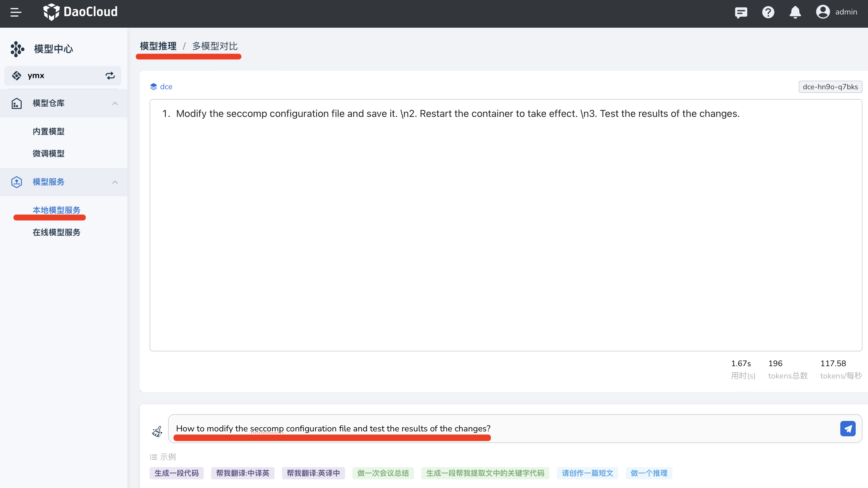This screenshot has height=488, width=868.
Task: Click the 117.58 tokens per second value
Action: click(833, 364)
